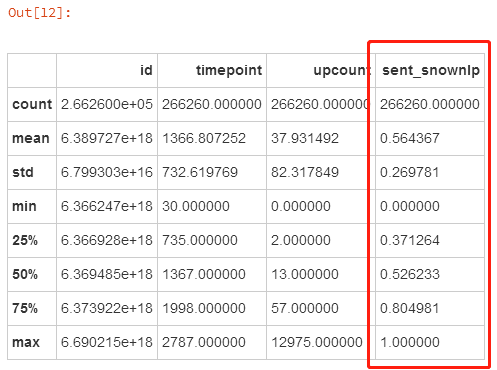The height and width of the screenshot is (370, 497).
Task: Click the Out[12] output prompt label
Action: [x=40, y=13]
